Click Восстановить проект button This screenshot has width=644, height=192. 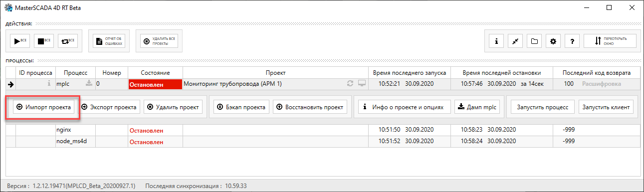[310, 107]
